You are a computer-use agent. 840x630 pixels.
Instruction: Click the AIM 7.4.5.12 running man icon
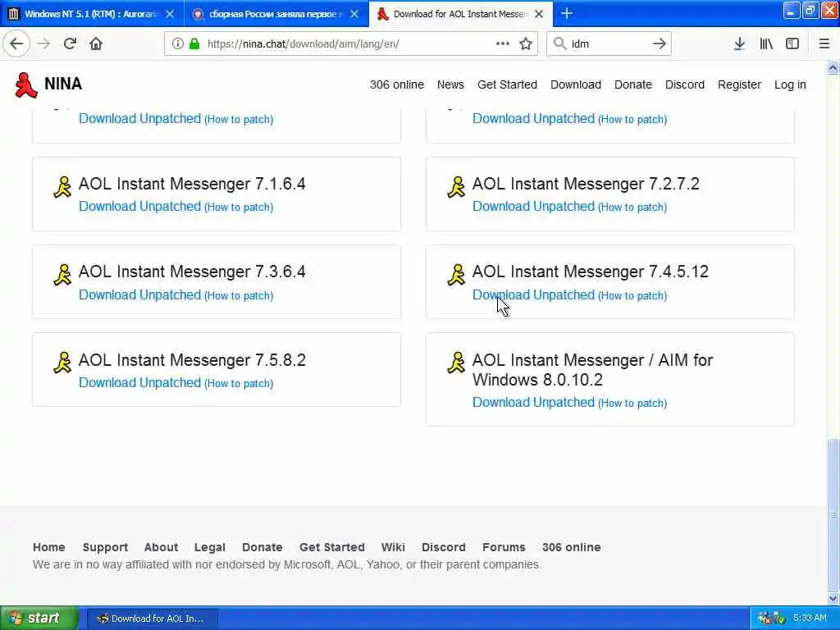pos(456,275)
